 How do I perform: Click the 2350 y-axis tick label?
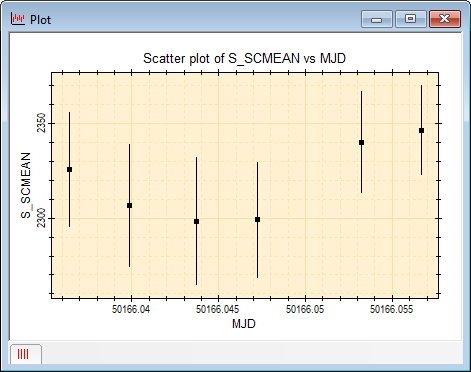pyautogui.click(x=41, y=123)
